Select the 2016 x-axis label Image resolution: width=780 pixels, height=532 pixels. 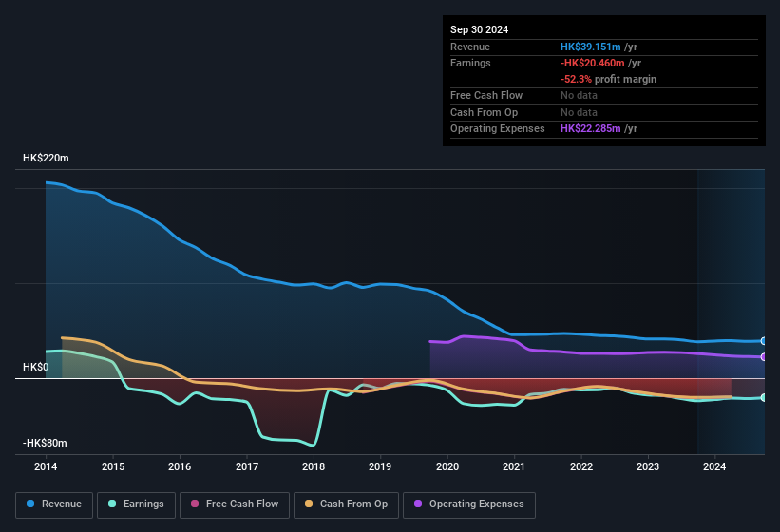180,466
